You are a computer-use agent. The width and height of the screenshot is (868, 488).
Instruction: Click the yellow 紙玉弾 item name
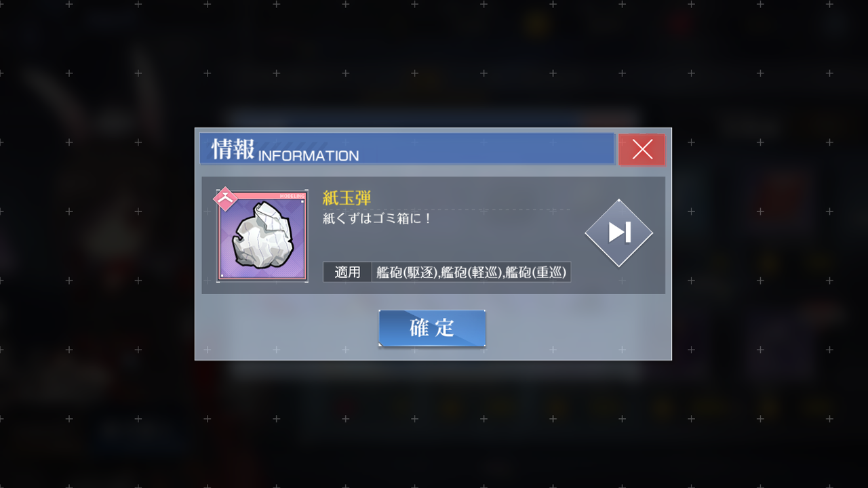click(x=347, y=198)
